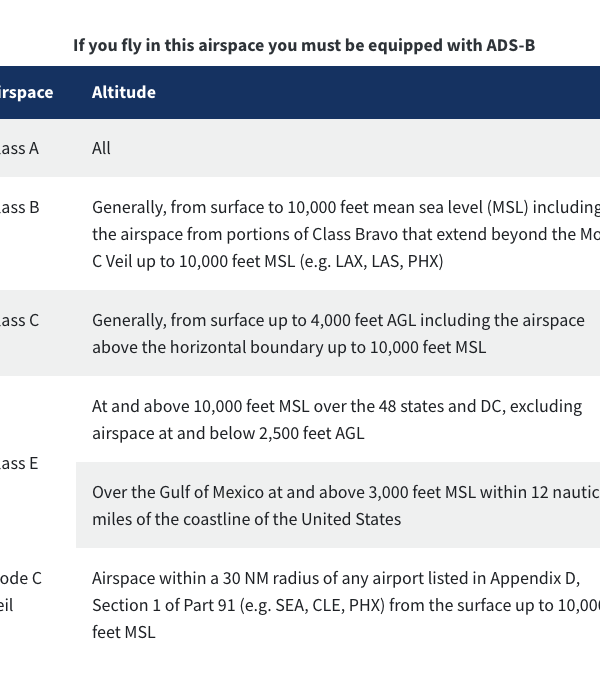Select the Class A row label

point(20,148)
